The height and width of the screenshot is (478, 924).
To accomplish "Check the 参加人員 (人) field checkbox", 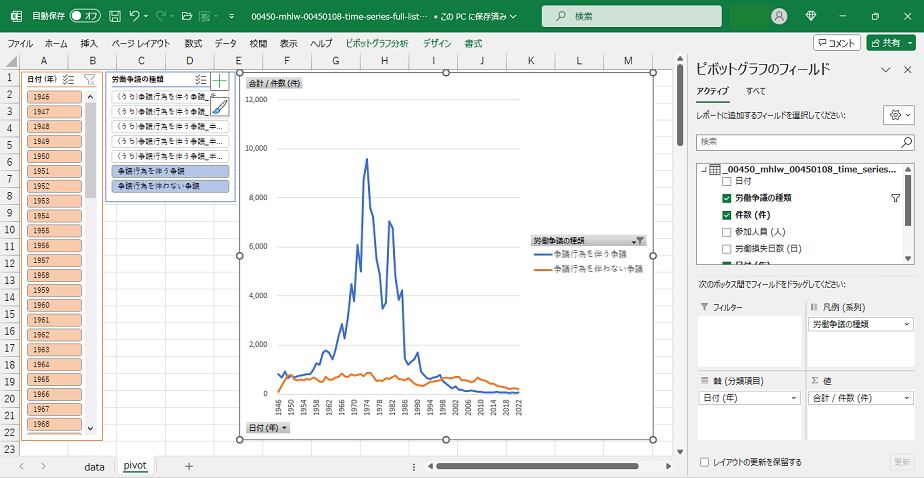I will (727, 232).
